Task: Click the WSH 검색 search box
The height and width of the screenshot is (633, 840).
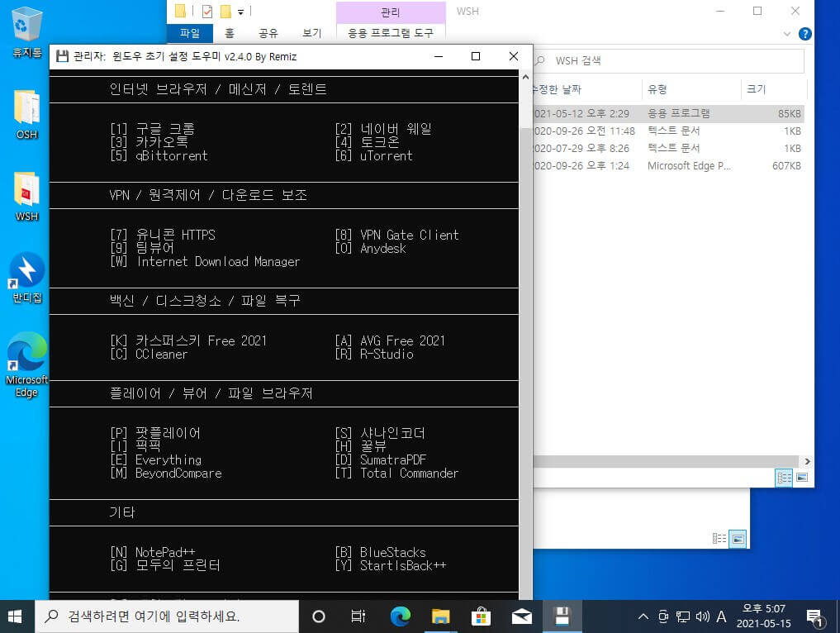Action: [668, 60]
